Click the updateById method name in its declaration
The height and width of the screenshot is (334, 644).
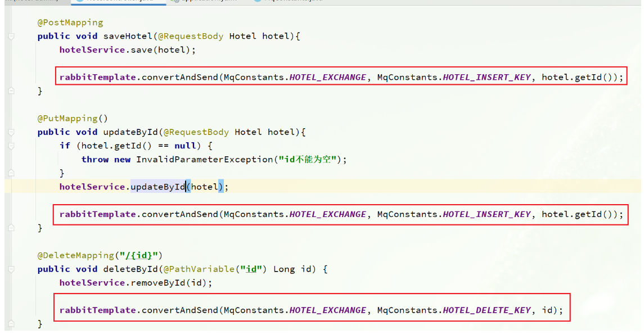click(x=130, y=132)
